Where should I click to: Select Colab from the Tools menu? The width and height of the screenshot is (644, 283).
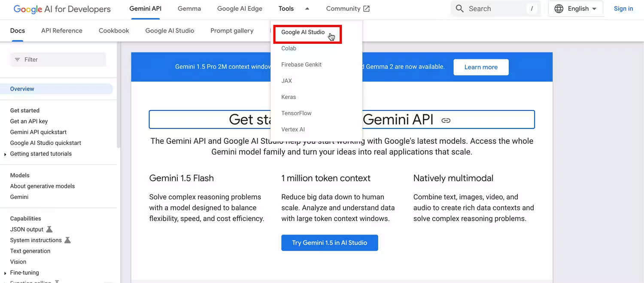289,48
